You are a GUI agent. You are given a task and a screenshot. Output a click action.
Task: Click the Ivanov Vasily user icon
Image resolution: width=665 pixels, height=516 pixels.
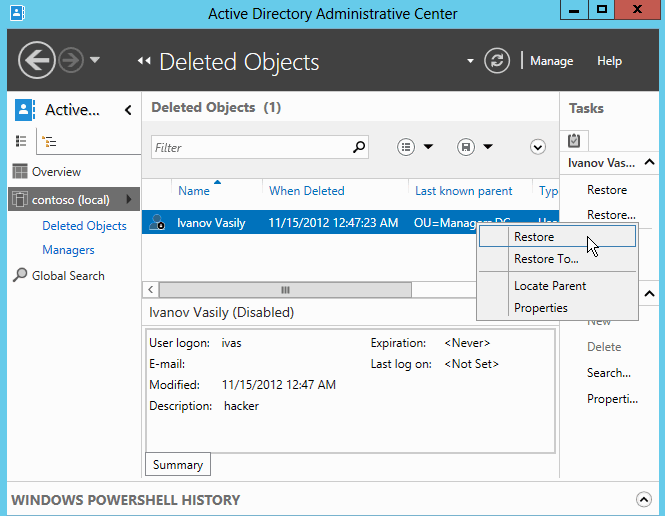157,222
